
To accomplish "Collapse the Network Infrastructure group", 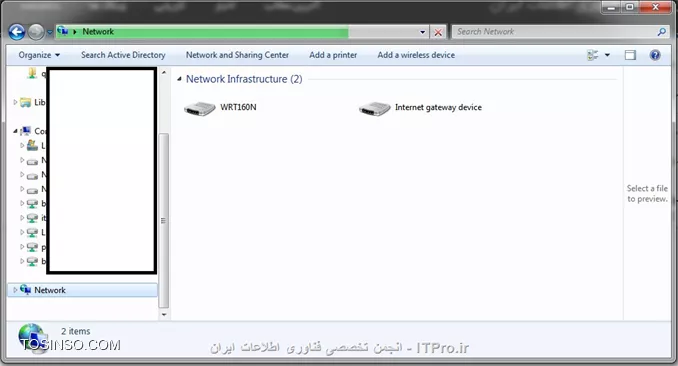I will coord(179,79).
